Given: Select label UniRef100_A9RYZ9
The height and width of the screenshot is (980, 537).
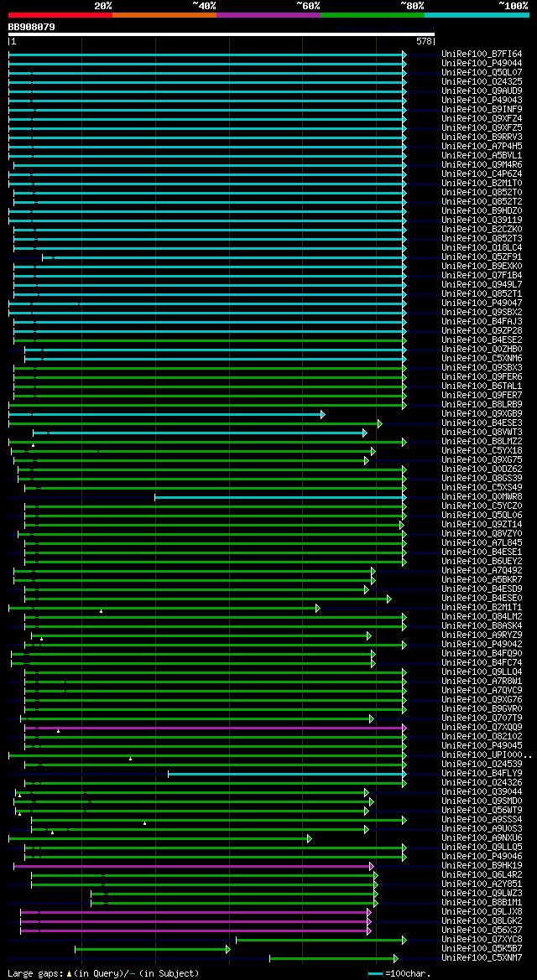Looking at the screenshot, I should 482,635.
